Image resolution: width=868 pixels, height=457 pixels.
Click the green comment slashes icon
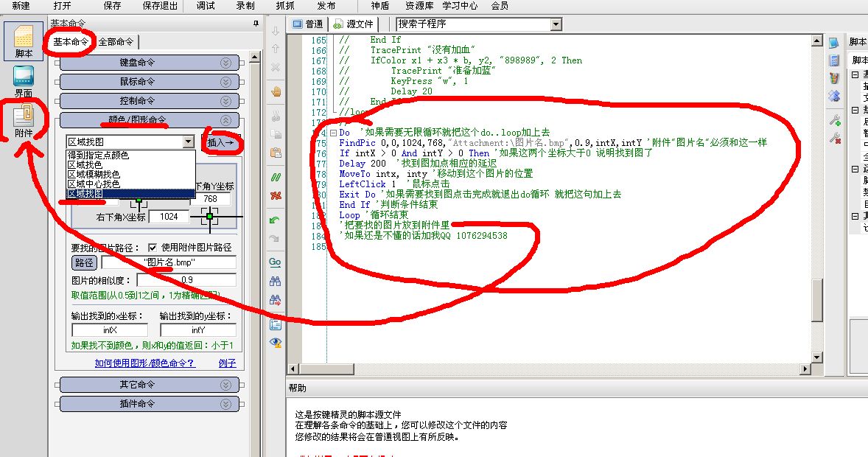click(x=275, y=177)
